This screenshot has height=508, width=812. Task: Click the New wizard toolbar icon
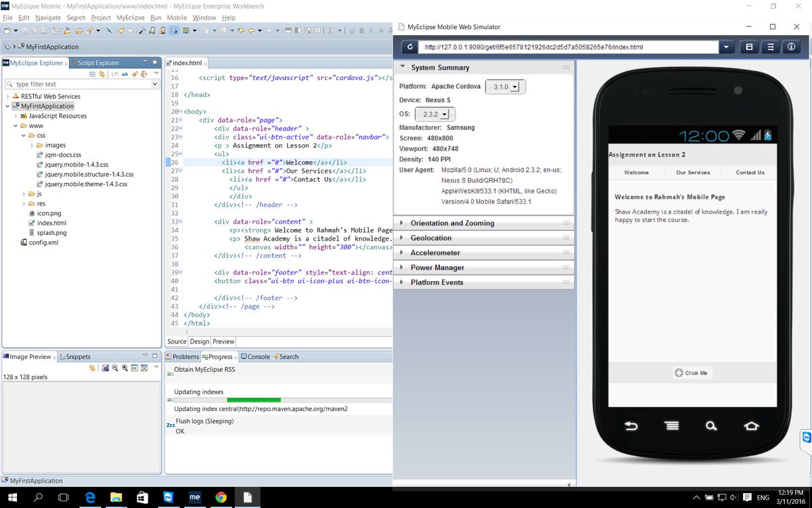pyautogui.click(x=7, y=30)
